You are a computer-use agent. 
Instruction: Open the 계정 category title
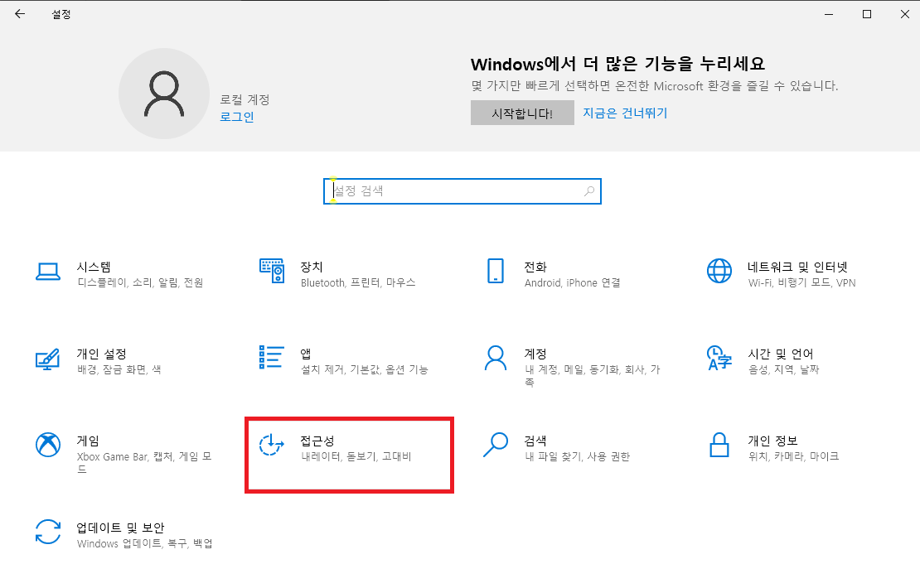coord(535,354)
